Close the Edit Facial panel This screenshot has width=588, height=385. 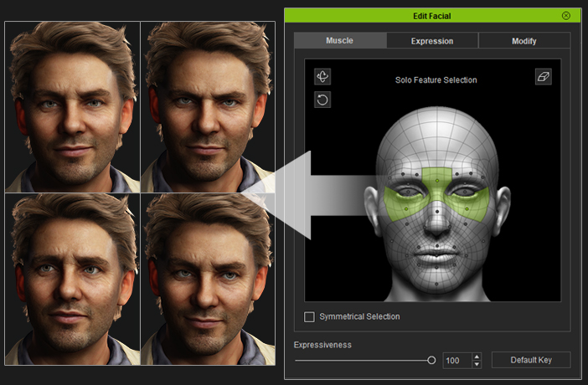[x=566, y=16]
